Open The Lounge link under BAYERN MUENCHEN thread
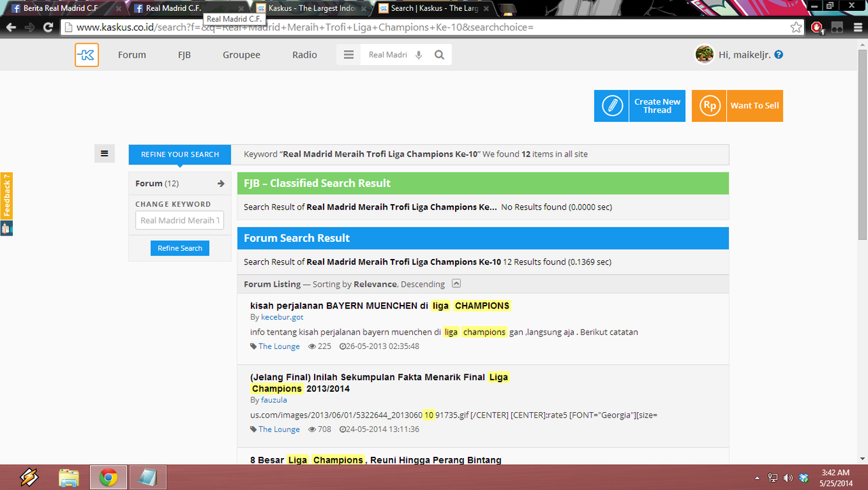 pos(279,346)
